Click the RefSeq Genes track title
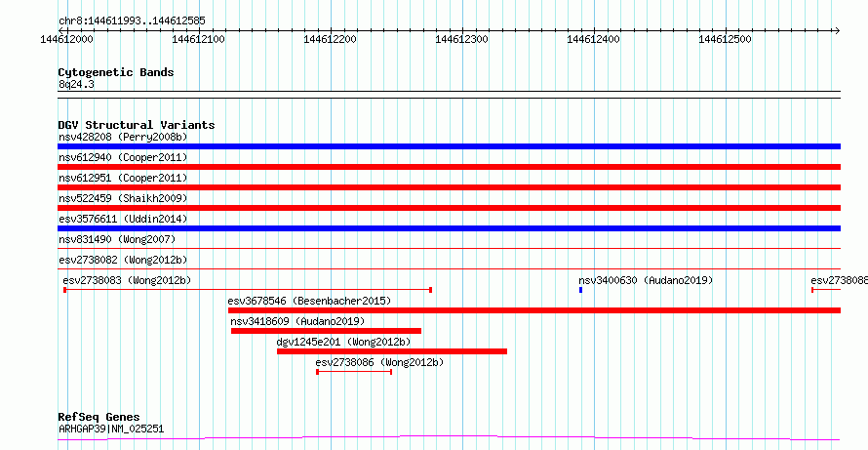The image size is (868, 450). tap(99, 418)
